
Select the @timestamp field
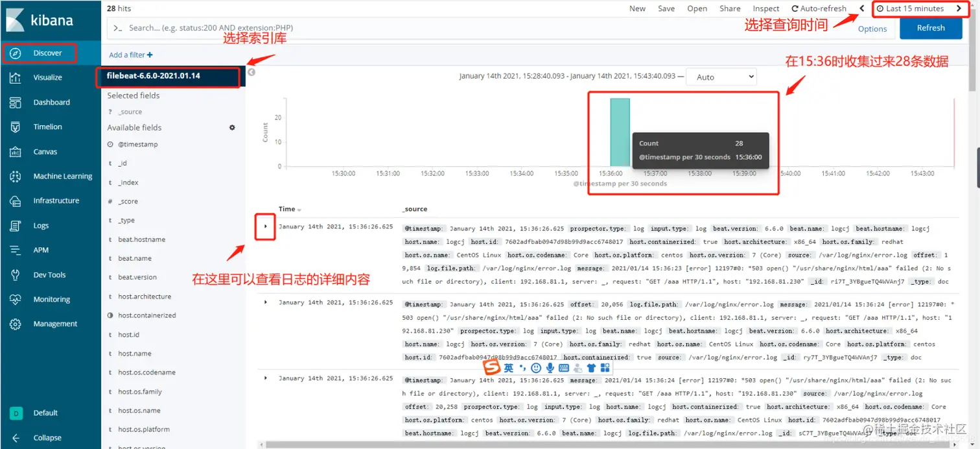pyautogui.click(x=137, y=144)
